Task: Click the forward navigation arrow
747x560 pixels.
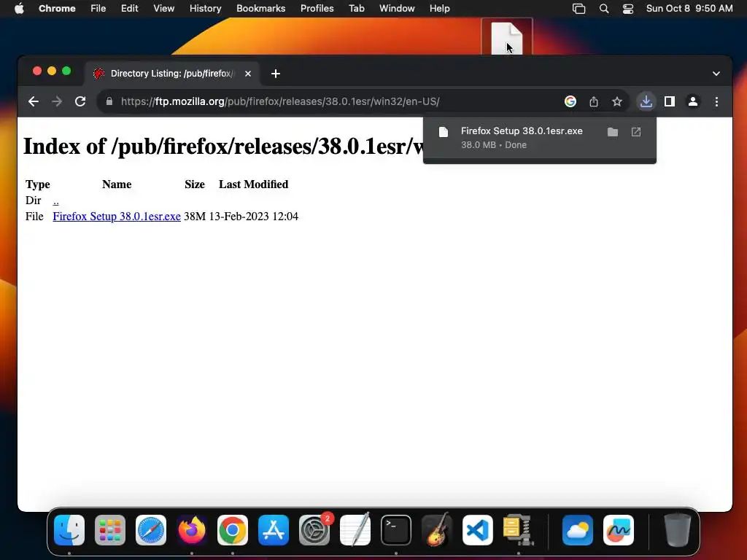Action: point(57,101)
